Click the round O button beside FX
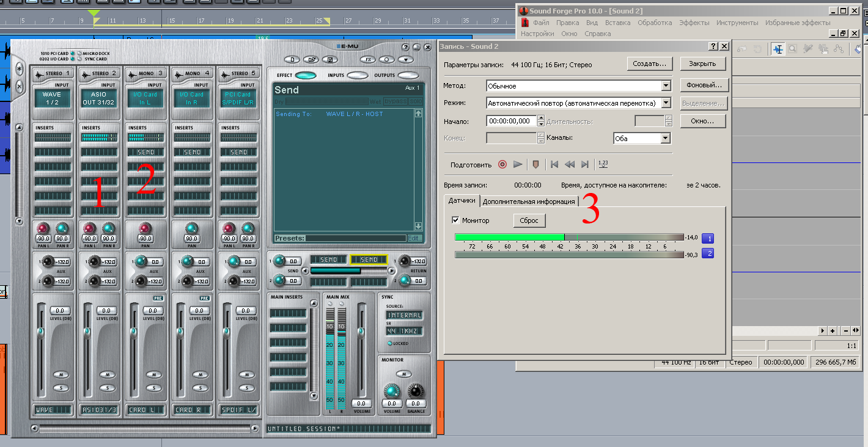The height and width of the screenshot is (447, 868). coord(387,60)
